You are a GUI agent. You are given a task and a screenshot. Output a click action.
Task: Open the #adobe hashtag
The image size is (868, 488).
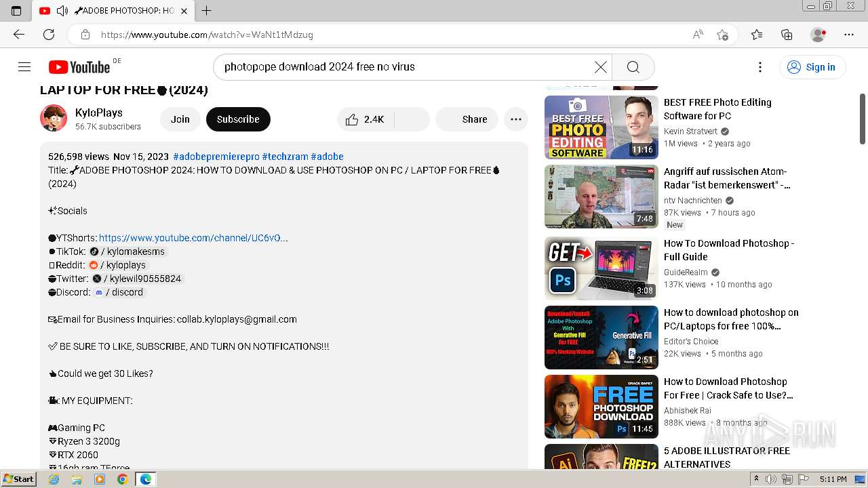click(327, 157)
